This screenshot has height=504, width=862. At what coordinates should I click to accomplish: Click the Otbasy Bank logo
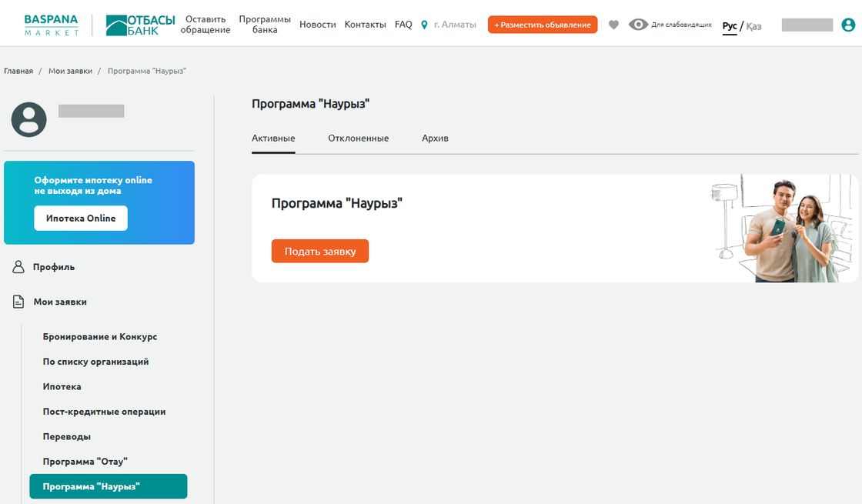(139, 25)
